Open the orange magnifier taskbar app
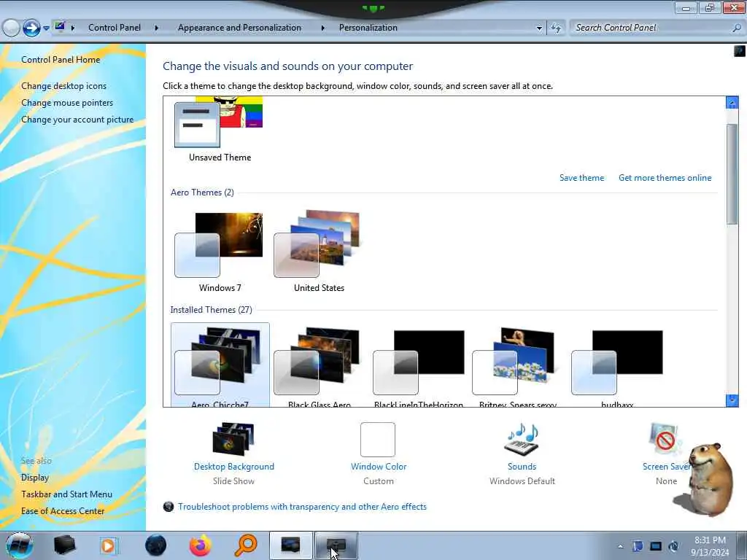The width and height of the screenshot is (747, 560). click(245, 545)
